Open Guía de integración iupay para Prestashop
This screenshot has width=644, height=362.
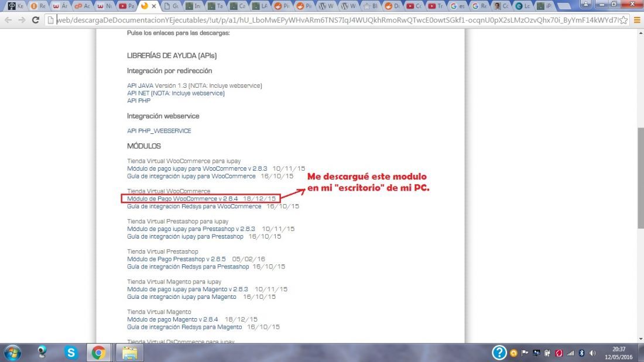(x=185, y=236)
